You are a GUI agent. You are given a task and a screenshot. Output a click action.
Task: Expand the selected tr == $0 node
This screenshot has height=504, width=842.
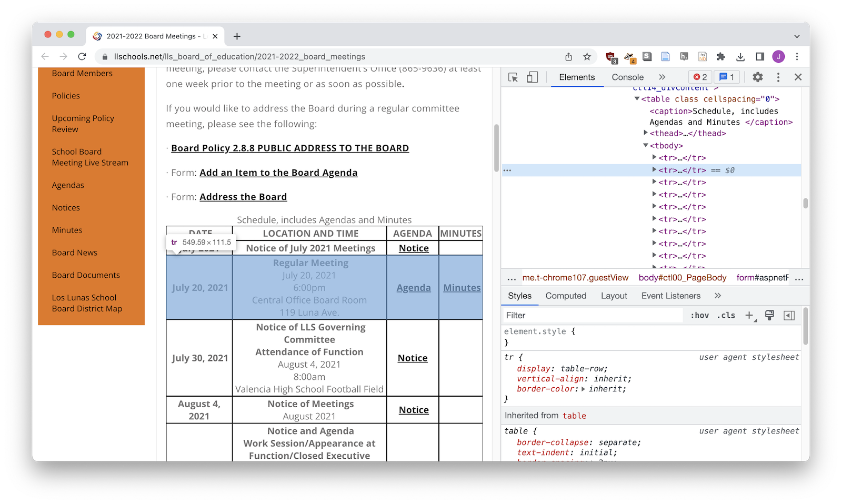[654, 169]
